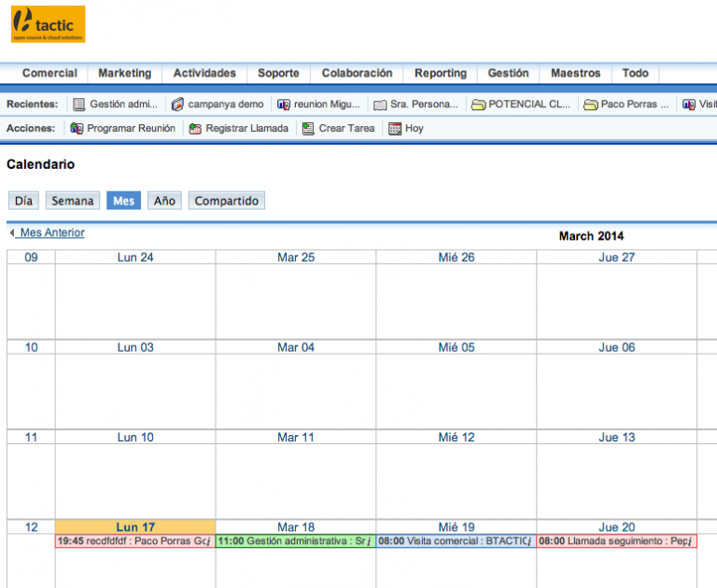
Task: Open the Maestros menu
Action: pyautogui.click(x=575, y=73)
